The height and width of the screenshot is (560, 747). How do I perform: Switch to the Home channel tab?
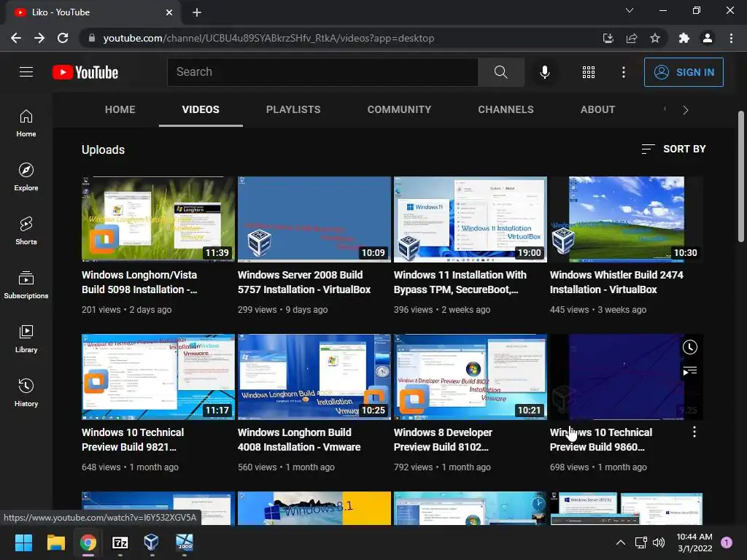120,109
